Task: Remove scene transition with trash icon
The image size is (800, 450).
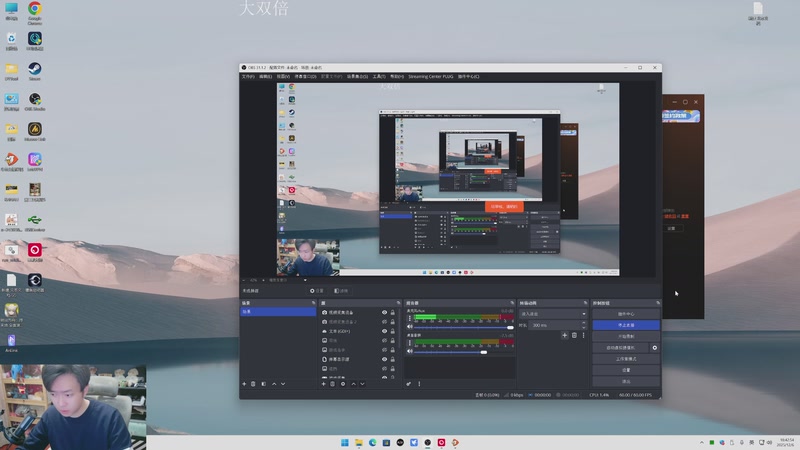Action: (574, 335)
